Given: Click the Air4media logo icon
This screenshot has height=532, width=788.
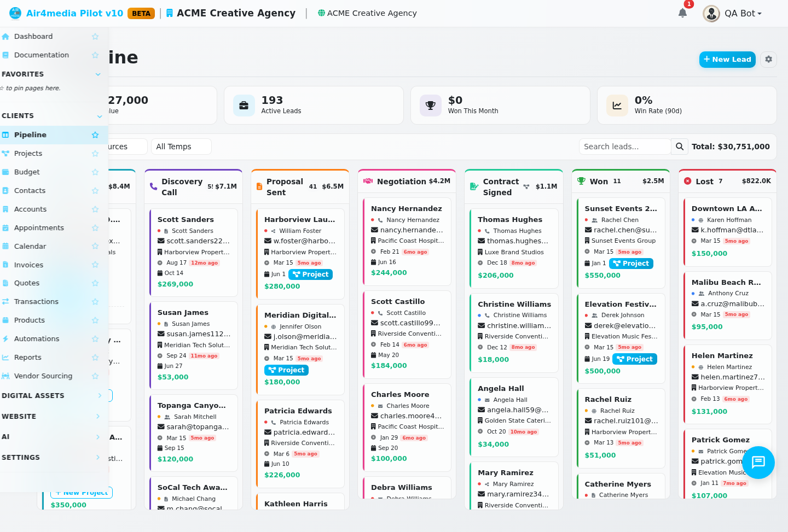Looking at the screenshot, I should point(15,13).
